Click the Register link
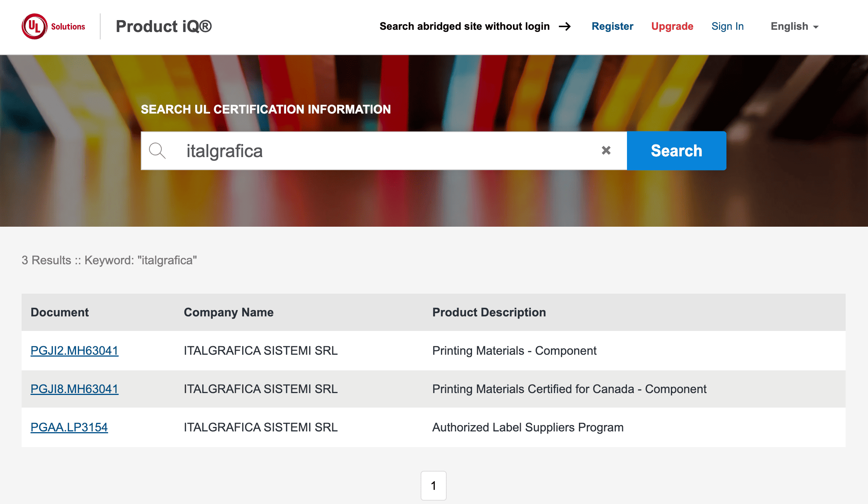Image resolution: width=868 pixels, height=504 pixels. tap(612, 26)
